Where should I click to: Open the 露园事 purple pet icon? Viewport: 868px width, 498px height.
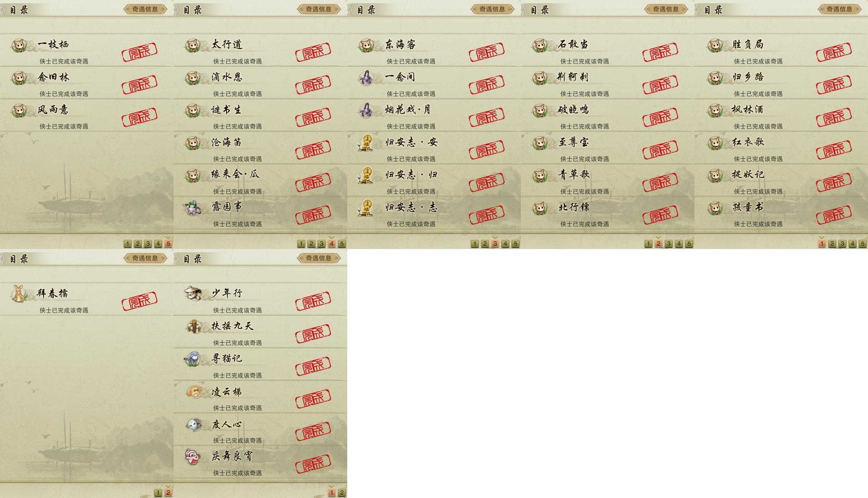pyautogui.click(x=193, y=208)
